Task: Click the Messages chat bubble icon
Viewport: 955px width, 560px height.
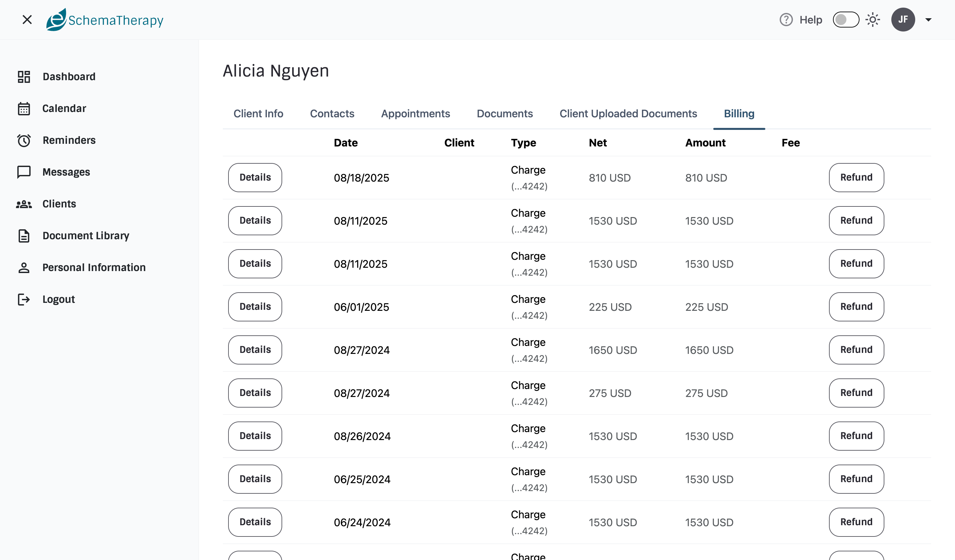Action: (24, 172)
